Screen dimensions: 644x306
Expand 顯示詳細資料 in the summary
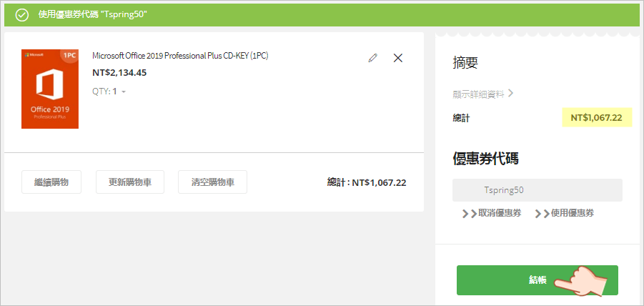(483, 94)
